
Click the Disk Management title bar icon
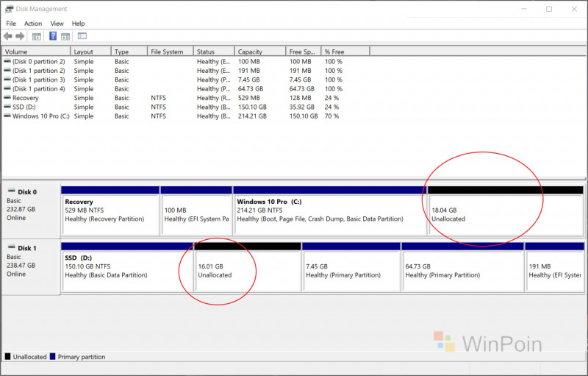[x=9, y=9]
